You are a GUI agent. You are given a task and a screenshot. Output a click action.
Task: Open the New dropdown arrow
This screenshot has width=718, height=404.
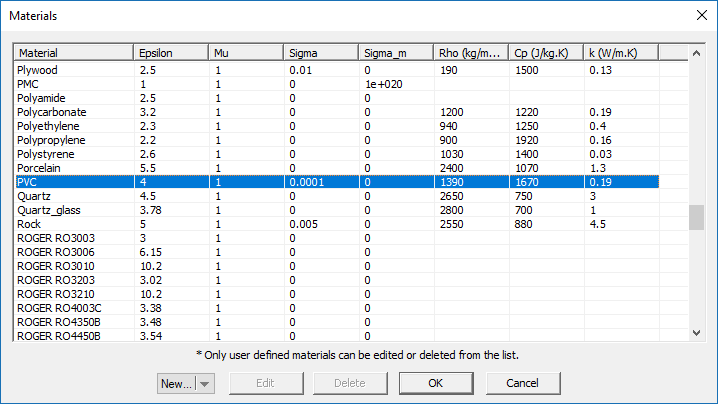(x=205, y=383)
